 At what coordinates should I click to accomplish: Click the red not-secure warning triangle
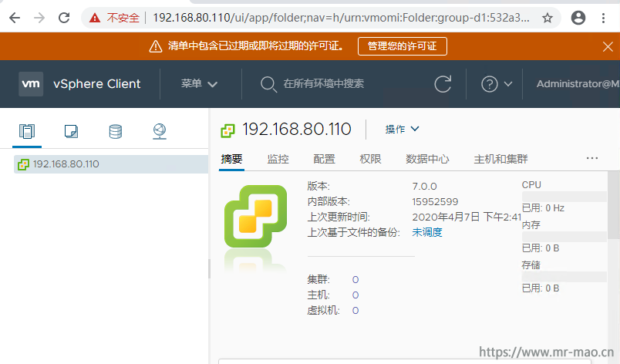[x=95, y=18]
